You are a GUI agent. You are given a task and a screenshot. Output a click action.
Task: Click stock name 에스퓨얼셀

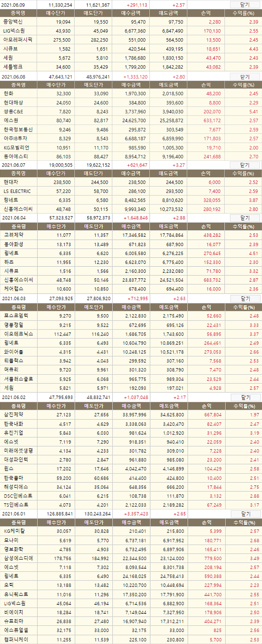click(x=16, y=630)
